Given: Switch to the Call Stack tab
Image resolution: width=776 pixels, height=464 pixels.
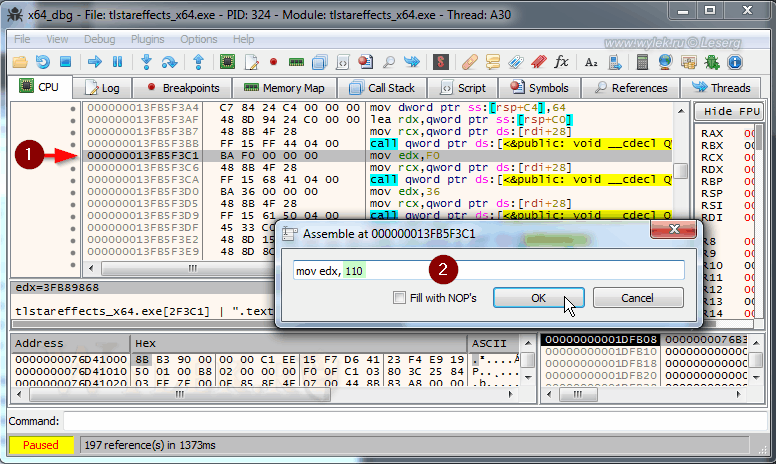Looking at the screenshot, I should [382, 88].
